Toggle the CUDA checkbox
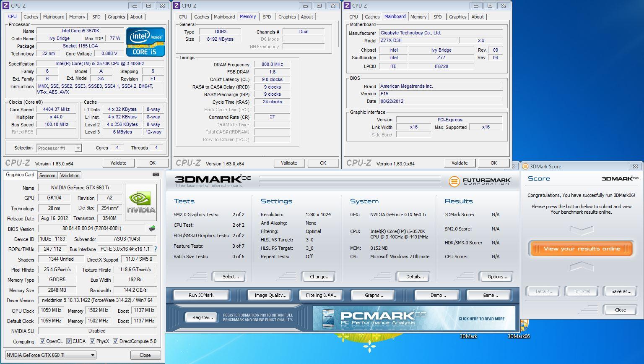644x364 pixels. [x=69, y=341]
